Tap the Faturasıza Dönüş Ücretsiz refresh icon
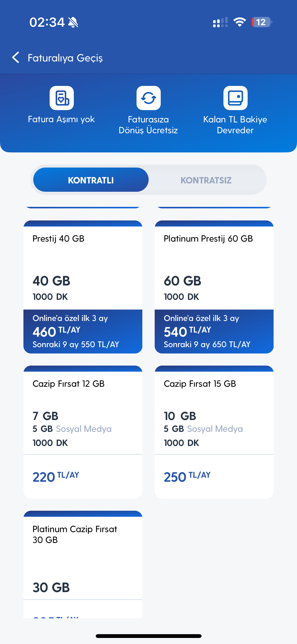 (x=149, y=98)
